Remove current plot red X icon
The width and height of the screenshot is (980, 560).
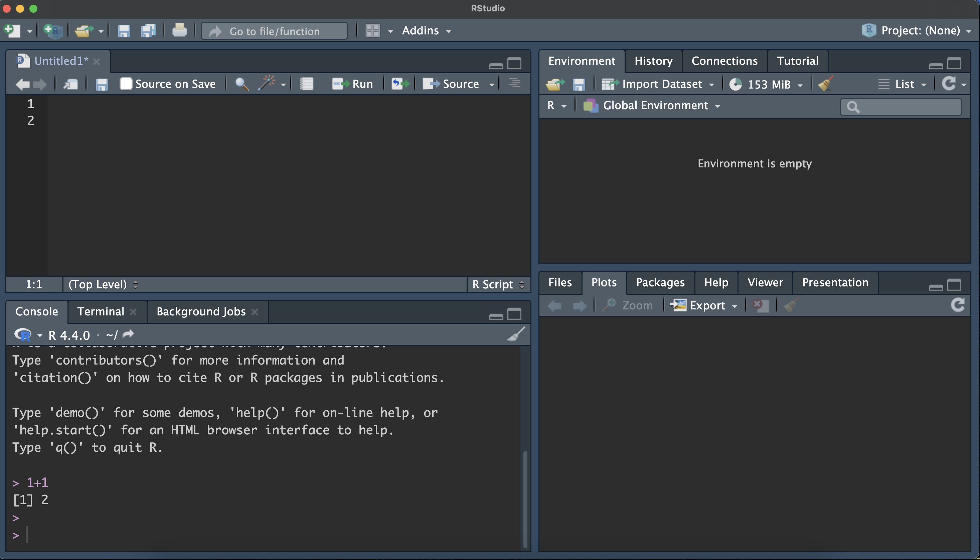pos(760,305)
